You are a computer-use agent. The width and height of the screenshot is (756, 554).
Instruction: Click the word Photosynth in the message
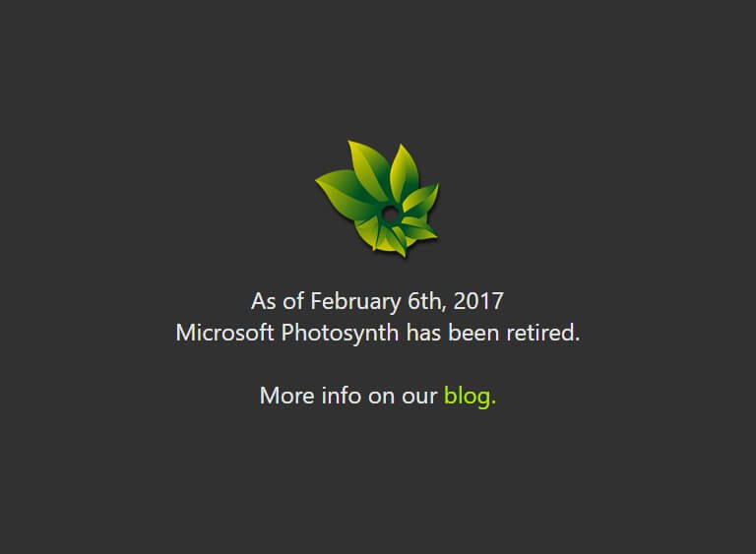340,334
